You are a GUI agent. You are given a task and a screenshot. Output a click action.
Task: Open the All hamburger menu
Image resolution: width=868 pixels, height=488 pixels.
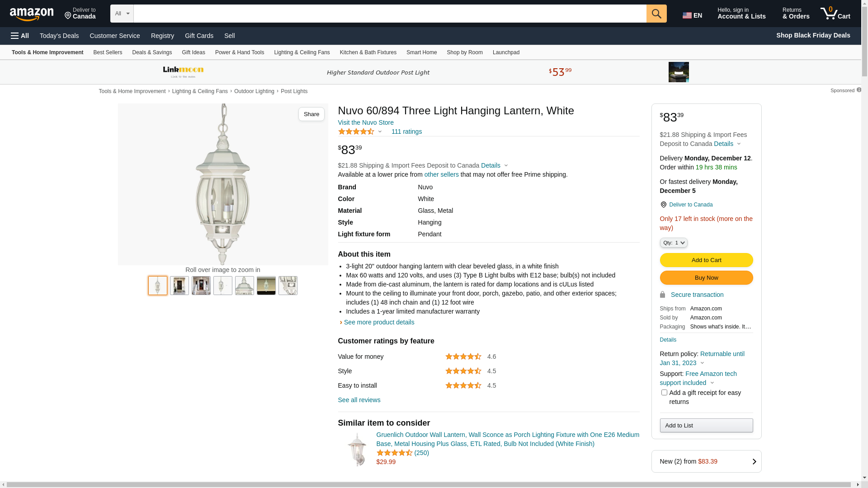tap(20, 36)
